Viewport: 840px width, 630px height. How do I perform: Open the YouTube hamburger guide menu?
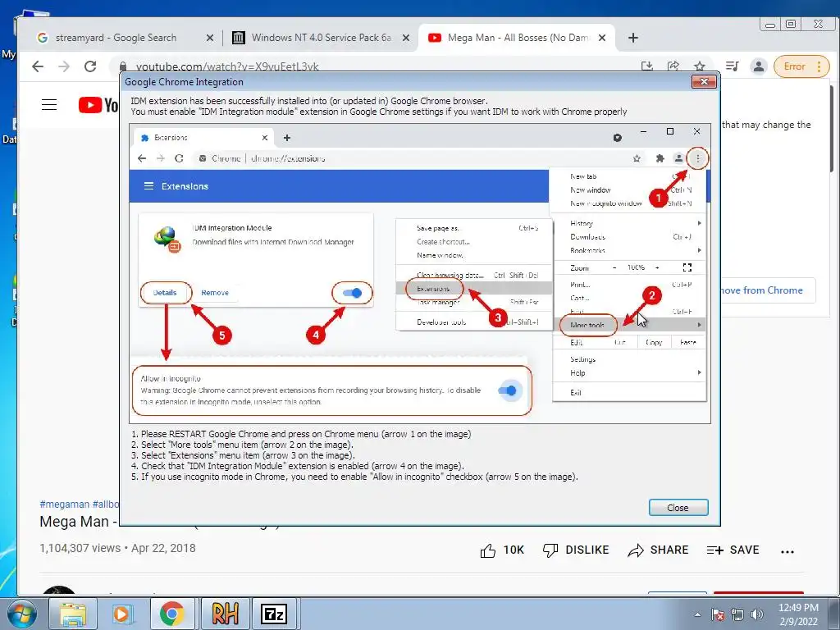click(49, 104)
